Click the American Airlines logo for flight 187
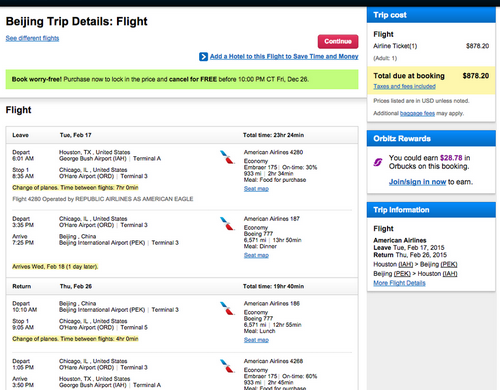This screenshot has height=390, width=500. 227,224
